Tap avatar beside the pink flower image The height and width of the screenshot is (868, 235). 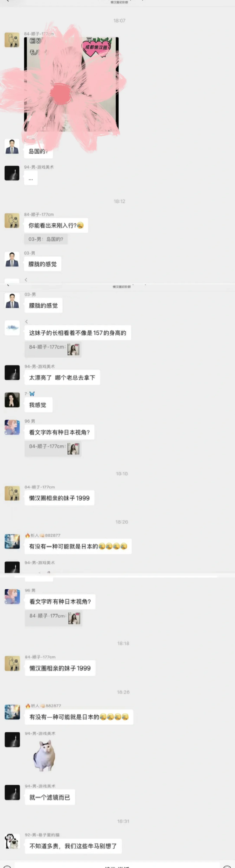click(12, 40)
